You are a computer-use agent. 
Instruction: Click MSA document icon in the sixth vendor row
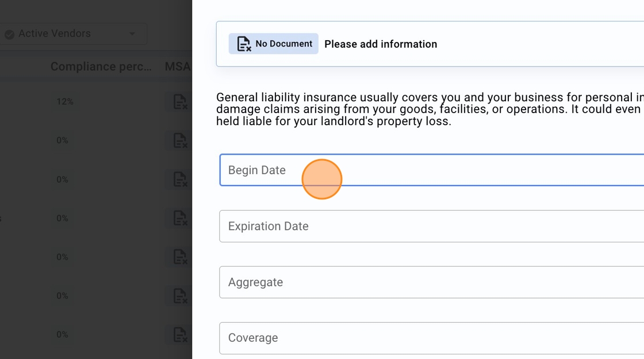point(180,296)
